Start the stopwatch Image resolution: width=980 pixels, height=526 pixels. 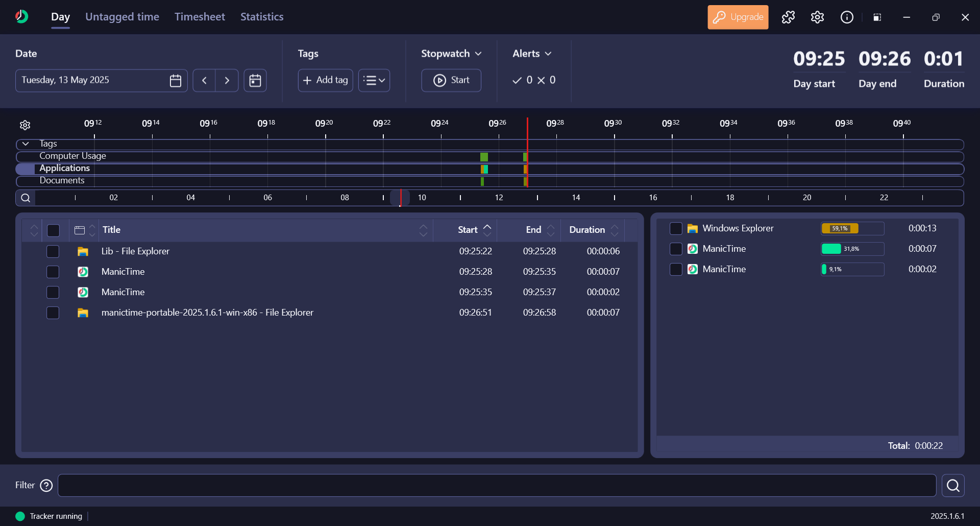tap(451, 81)
